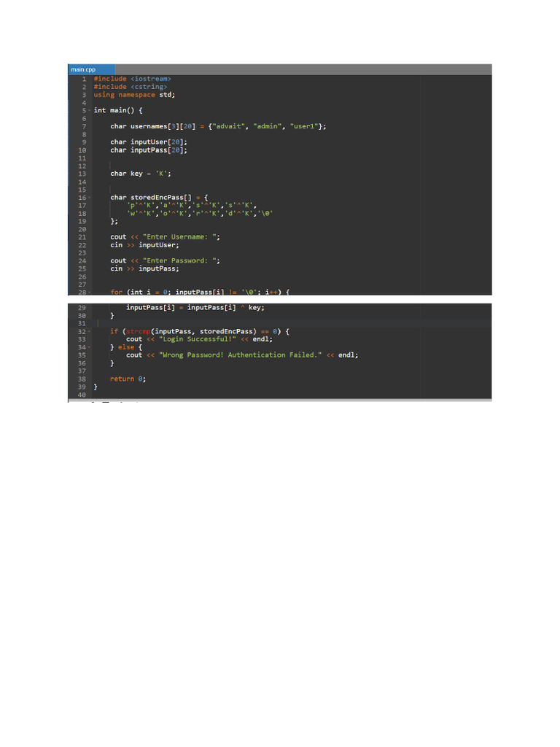Viewport: 560px width, 747px height.
Task: Collapse the else block fold at line 34
Action: pos(89,347)
